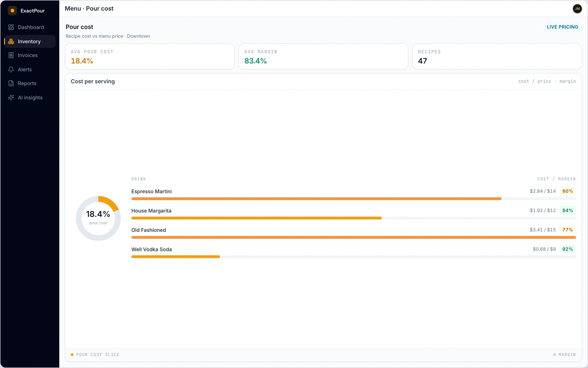
Task: Select the Well Vodka Soda drink name
Action: pyautogui.click(x=152, y=249)
